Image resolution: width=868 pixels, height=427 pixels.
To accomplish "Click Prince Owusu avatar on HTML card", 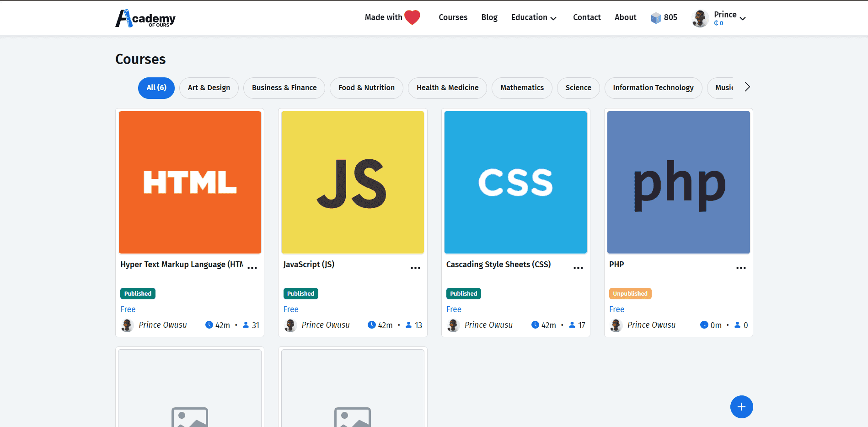I will click(x=127, y=325).
